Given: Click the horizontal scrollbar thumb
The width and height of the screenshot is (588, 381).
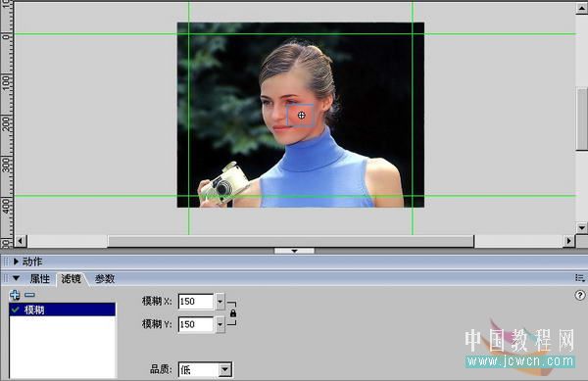Looking at the screenshot, I should [x=291, y=241].
